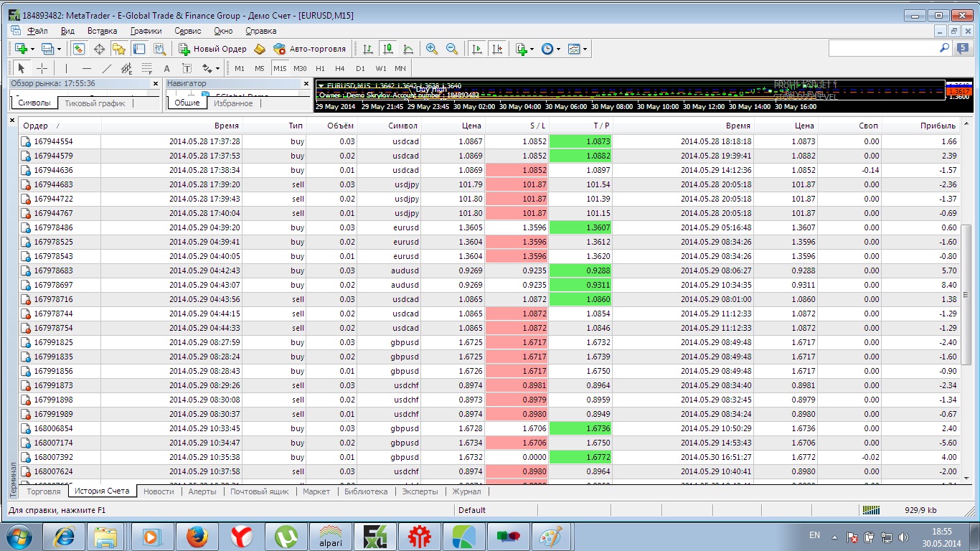Open the chart periodicity clock dropdown
The height and width of the screenshot is (551, 980).
[x=550, y=49]
